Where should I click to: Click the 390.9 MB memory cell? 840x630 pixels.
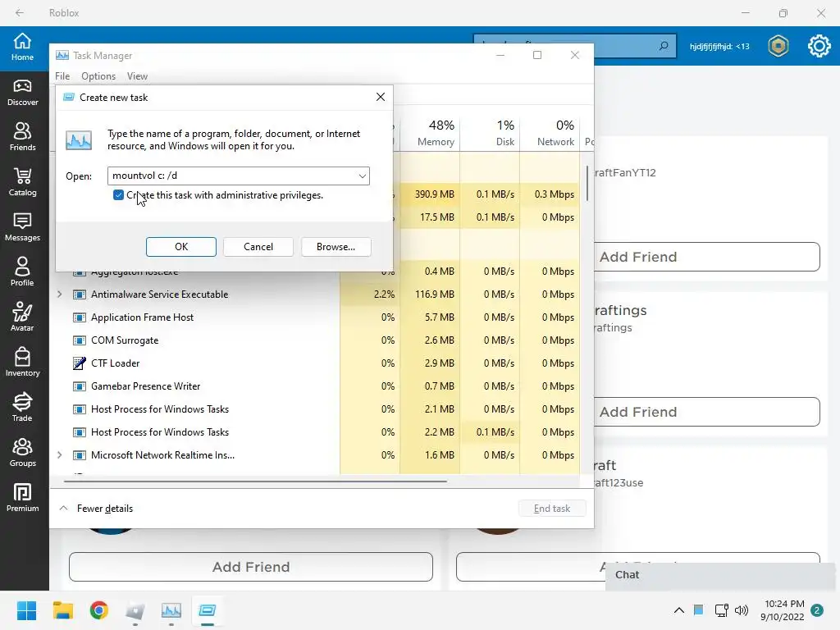430,194
